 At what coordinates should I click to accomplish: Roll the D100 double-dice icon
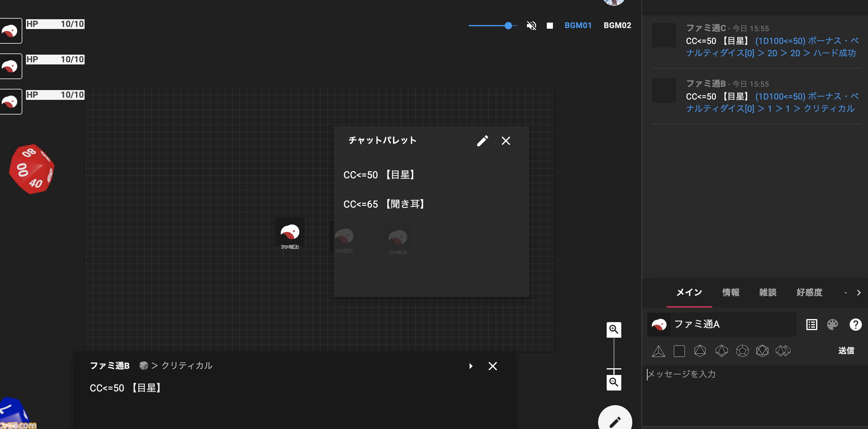click(x=783, y=351)
